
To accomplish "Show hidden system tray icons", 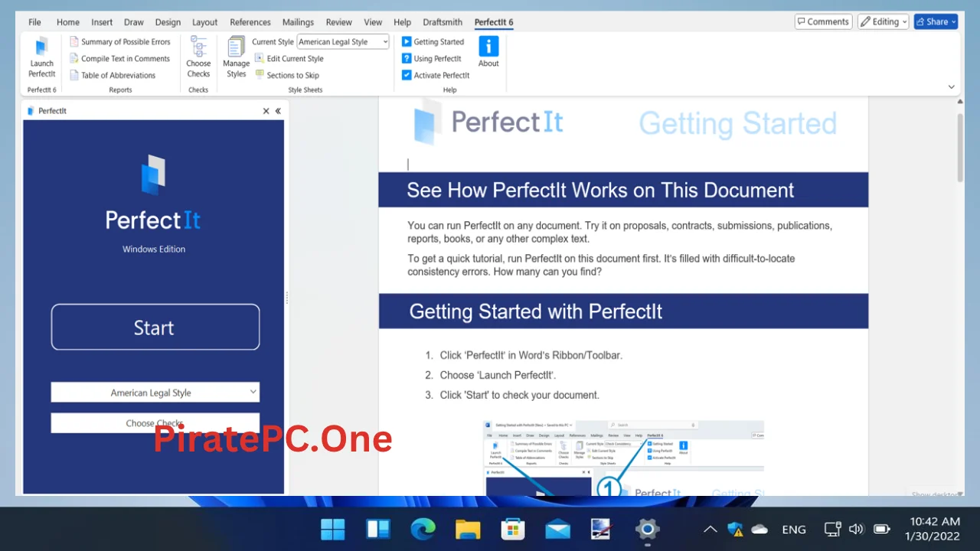I will click(710, 529).
